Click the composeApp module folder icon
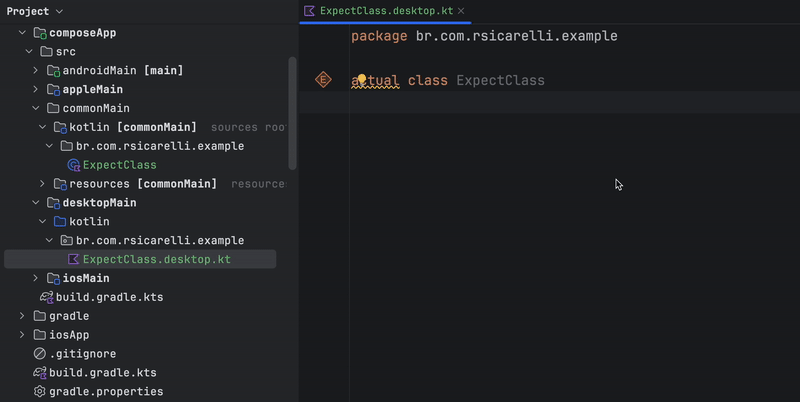 click(40, 33)
